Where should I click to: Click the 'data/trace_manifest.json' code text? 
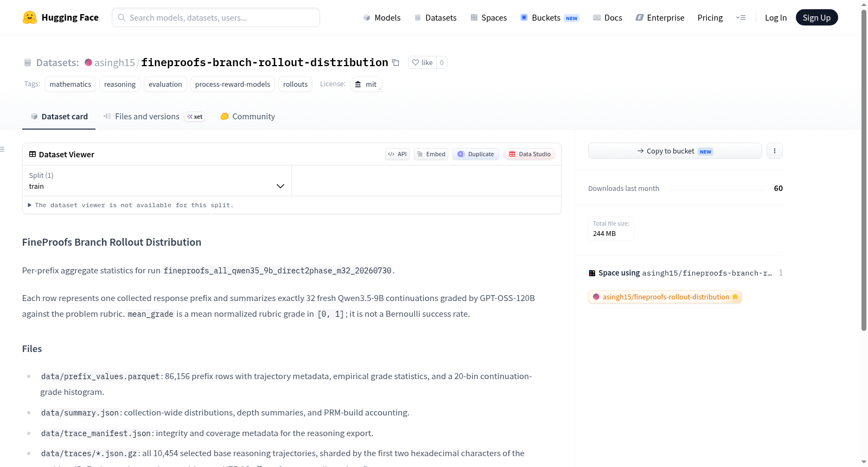(x=96, y=433)
